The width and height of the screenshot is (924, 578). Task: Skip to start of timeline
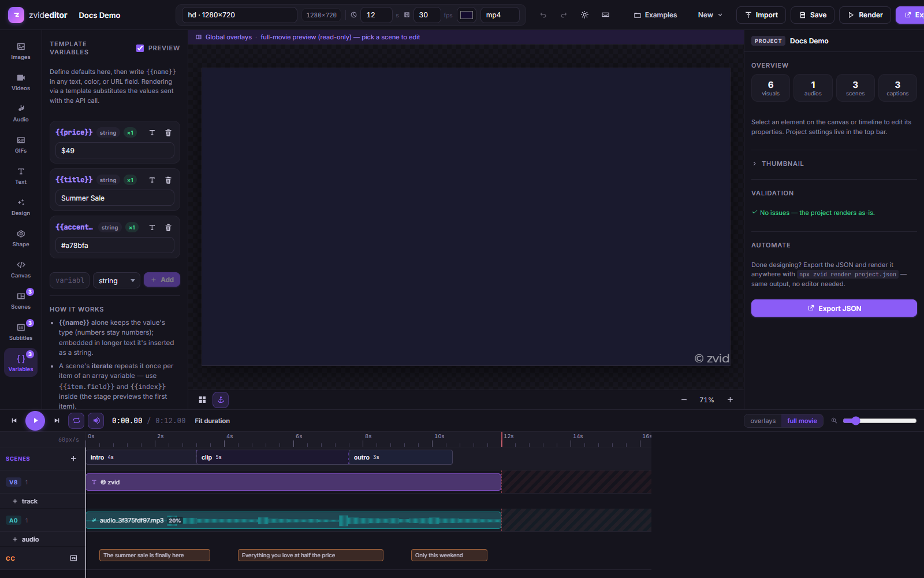pyautogui.click(x=14, y=421)
